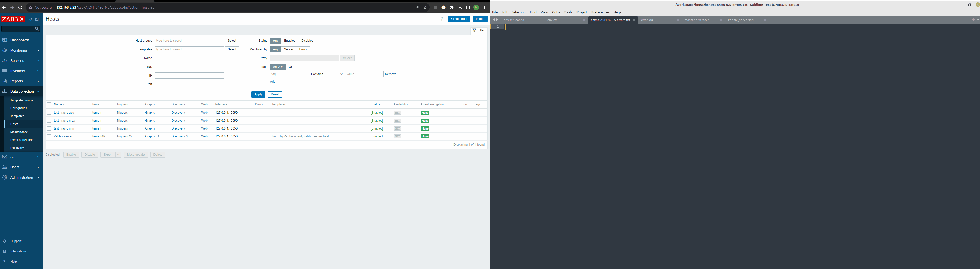Screen dimensions: 980x269
Task: Open the Preferences menu in Sublime Text
Action: click(x=600, y=12)
